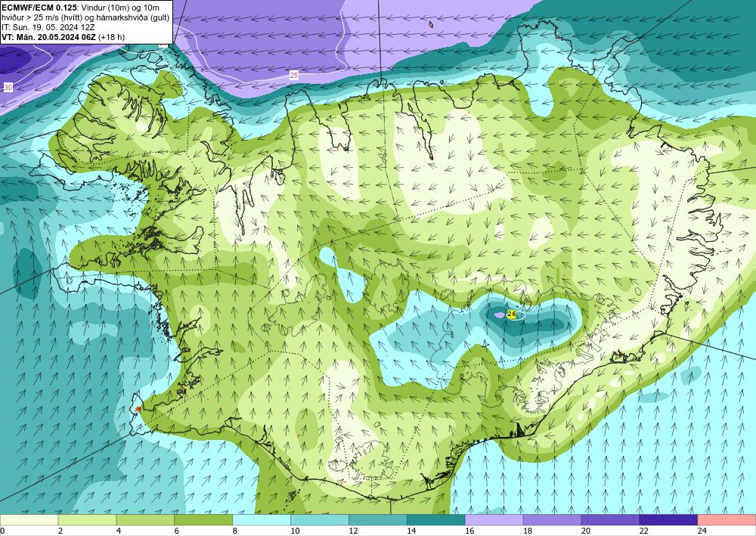The image size is (756, 536).
Task: Click the red marker at the southwest peninsula tip
Action: [138, 409]
